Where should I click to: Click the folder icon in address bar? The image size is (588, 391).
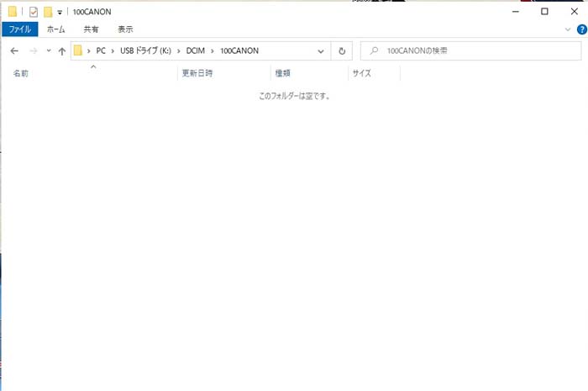pyautogui.click(x=77, y=50)
